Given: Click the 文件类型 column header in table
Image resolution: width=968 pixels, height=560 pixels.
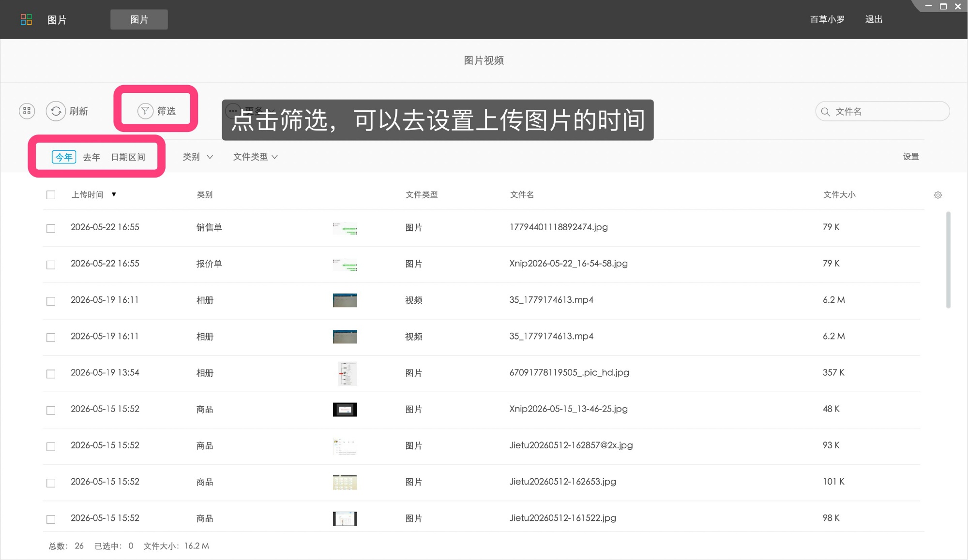Looking at the screenshot, I should coord(422,194).
